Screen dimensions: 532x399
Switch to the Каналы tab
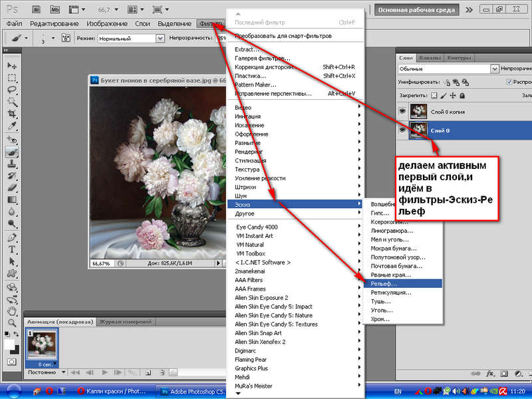point(430,58)
